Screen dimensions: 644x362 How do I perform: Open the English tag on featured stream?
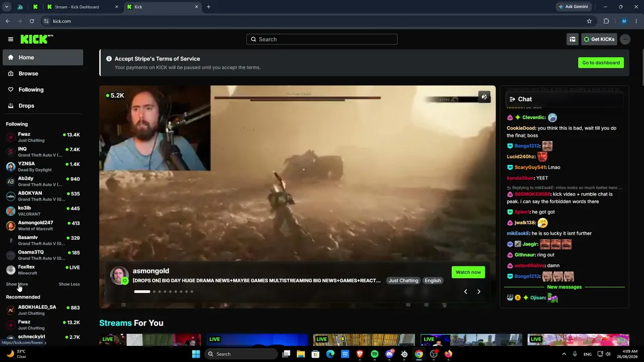click(433, 281)
